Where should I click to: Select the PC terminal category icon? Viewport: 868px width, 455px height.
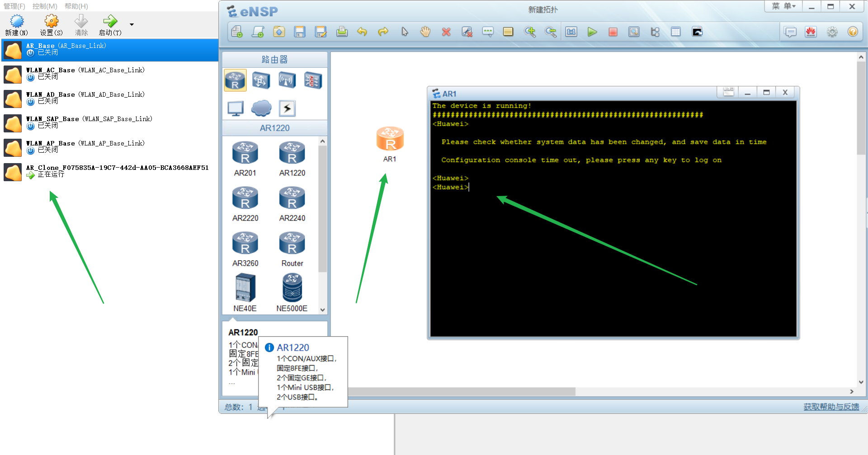pos(235,108)
